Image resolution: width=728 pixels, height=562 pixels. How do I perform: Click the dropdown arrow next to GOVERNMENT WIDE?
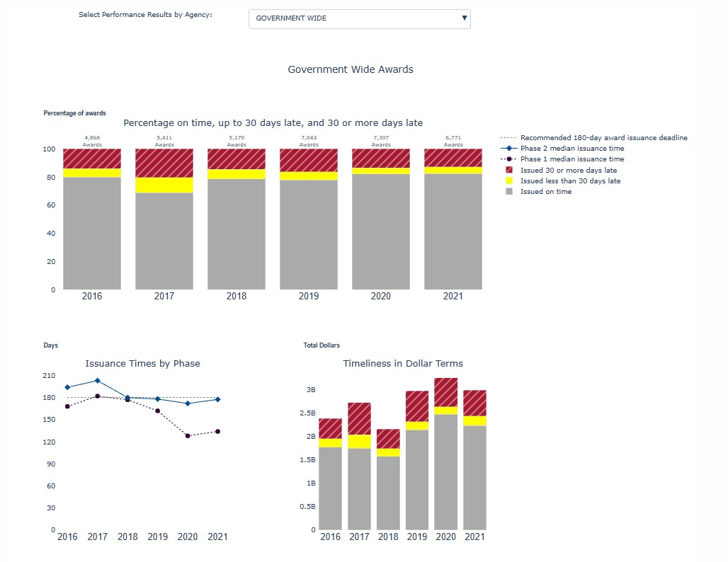point(463,18)
